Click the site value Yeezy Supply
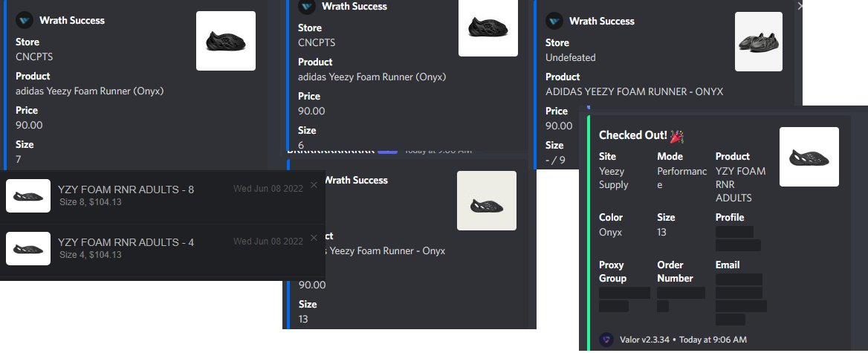This screenshot has width=868, height=353. [x=614, y=178]
